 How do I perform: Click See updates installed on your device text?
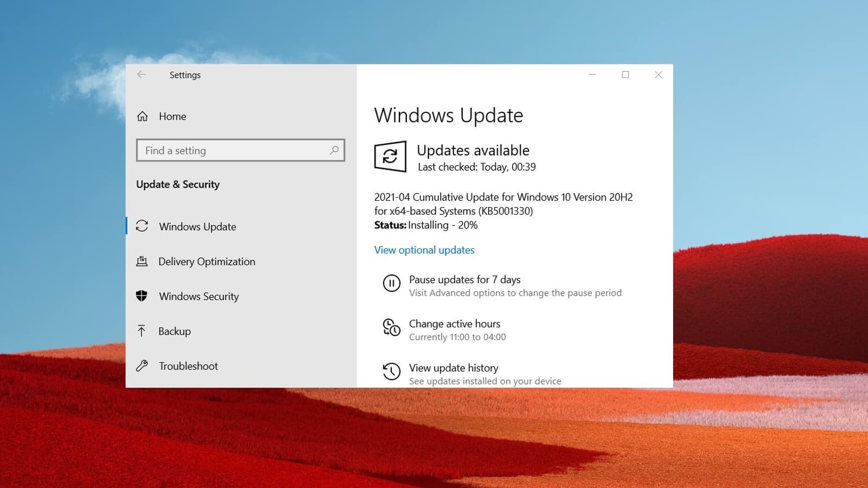tap(485, 381)
